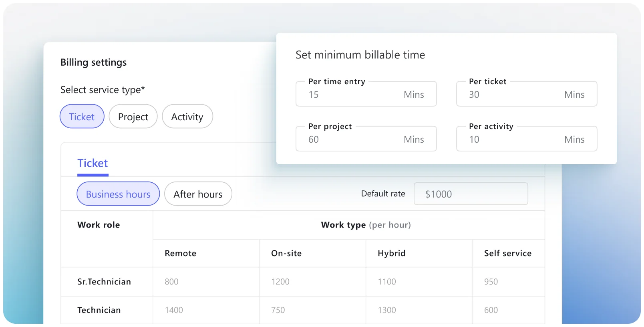Switch to the underlined Ticket tab

[x=93, y=163]
